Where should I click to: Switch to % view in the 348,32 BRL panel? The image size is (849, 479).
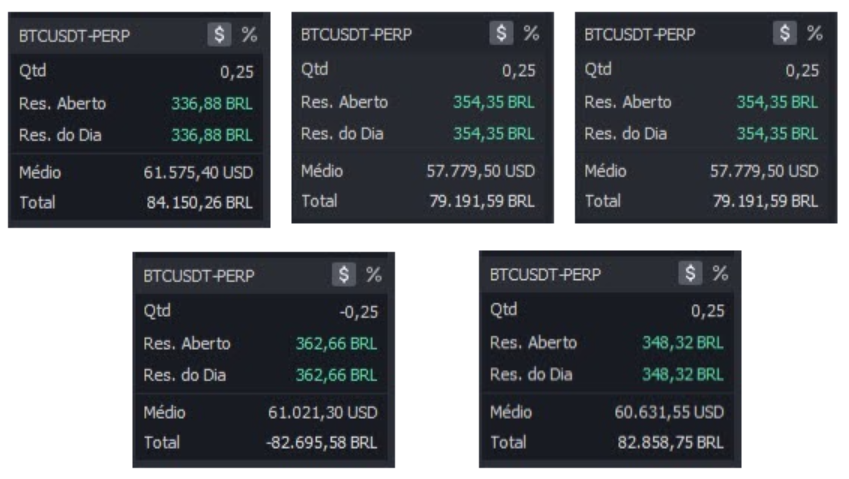pos(720,273)
